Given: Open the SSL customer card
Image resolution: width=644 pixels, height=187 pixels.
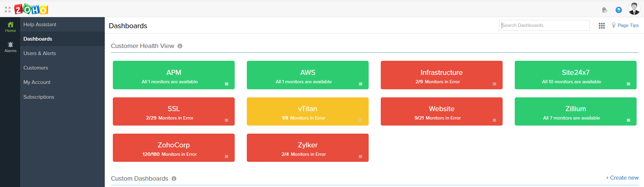Looking at the screenshot, I should (174, 111).
